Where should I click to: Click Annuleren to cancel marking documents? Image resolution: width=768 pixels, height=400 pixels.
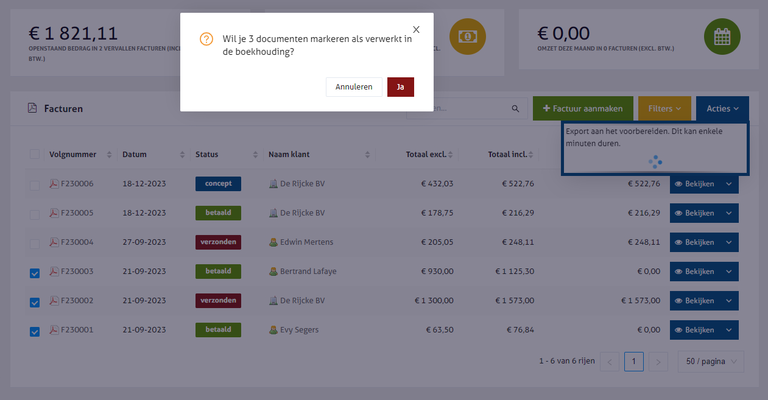pos(354,87)
